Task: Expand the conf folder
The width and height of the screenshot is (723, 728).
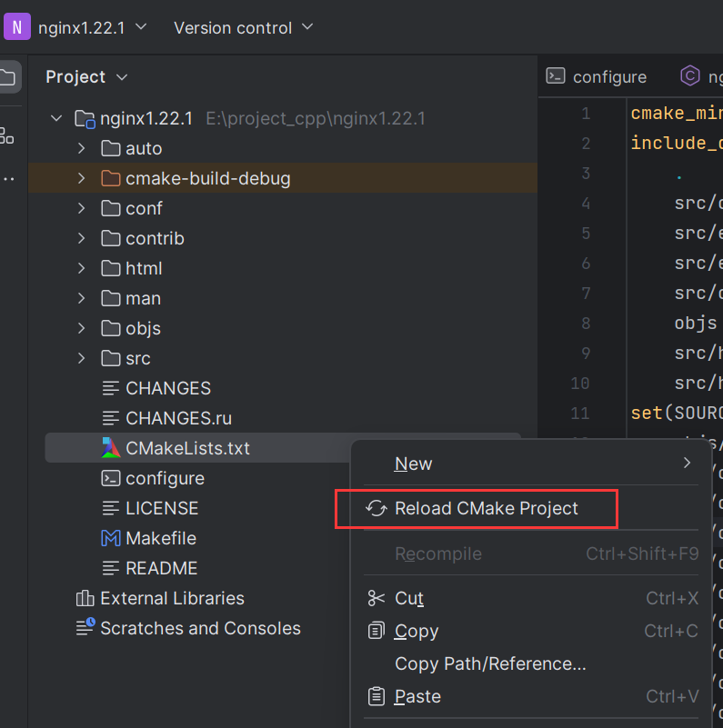Action: [x=81, y=208]
